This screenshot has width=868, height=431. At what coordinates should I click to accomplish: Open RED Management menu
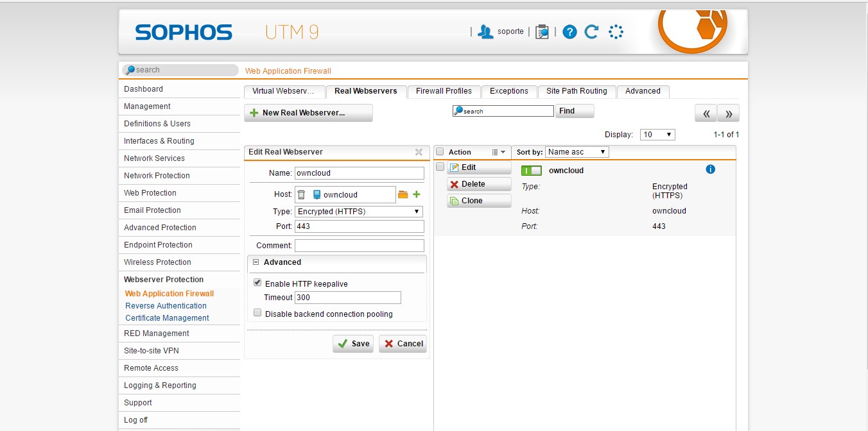[x=179, y=334]
